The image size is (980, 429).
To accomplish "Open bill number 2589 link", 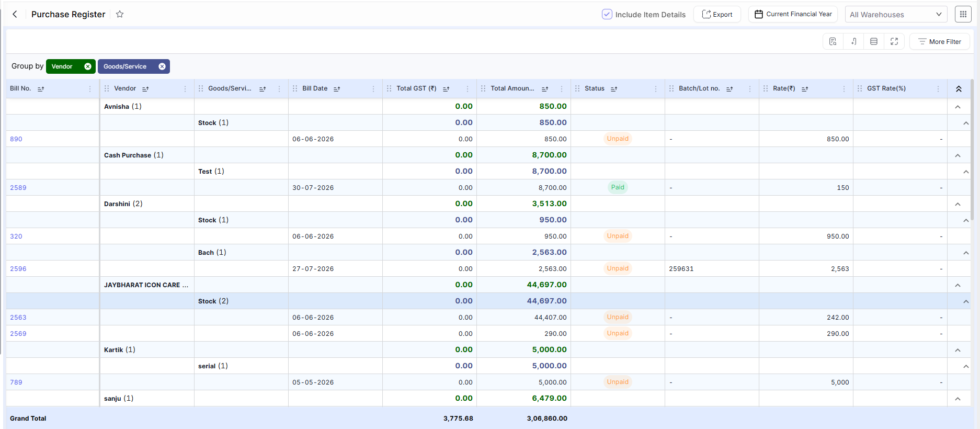I will (18, 188).
